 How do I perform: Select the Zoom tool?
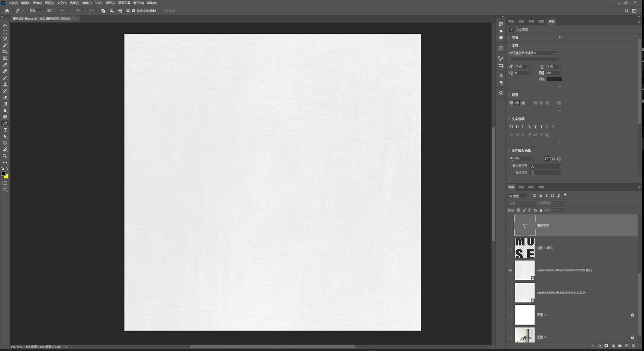point(5,156)
